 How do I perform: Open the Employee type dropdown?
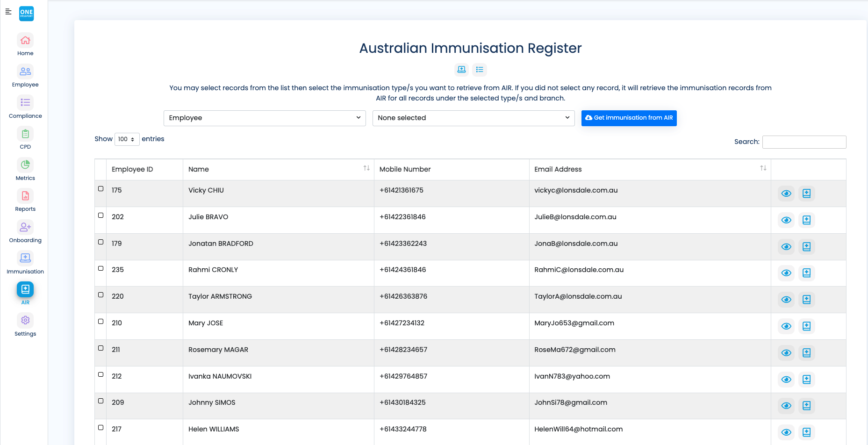click(x=265, y=118)
